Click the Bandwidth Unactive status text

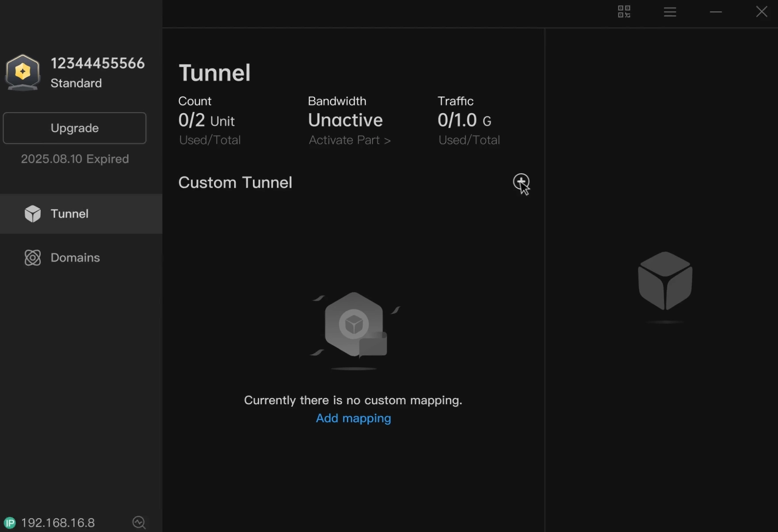click(345, 120)
